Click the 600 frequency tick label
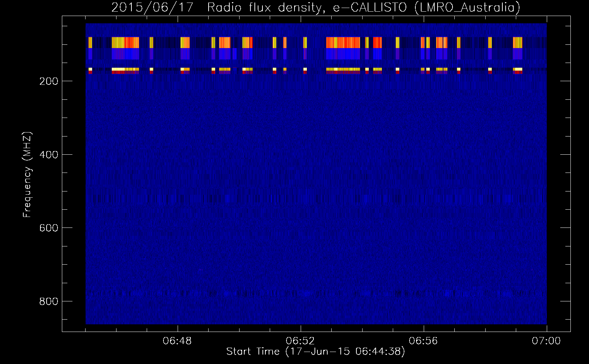 (x=49, y=228)
